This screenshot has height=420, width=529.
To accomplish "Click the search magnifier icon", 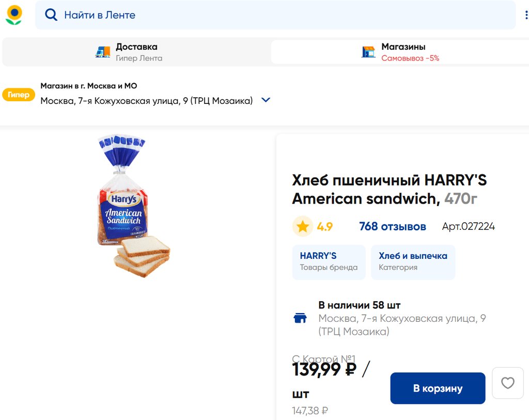I will [x=51, y=15].
